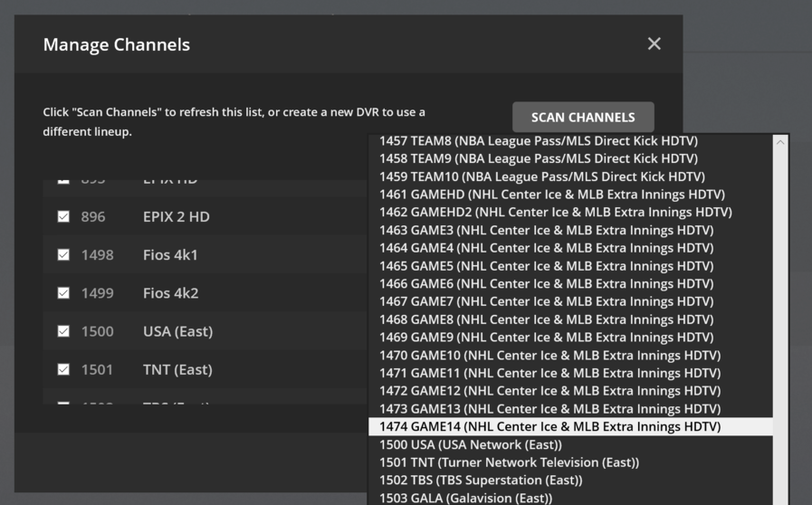Choose 1501 TNT Turner Network Television option
The height and width of the screenshot is (505, 812).
[x=570, y=462]
